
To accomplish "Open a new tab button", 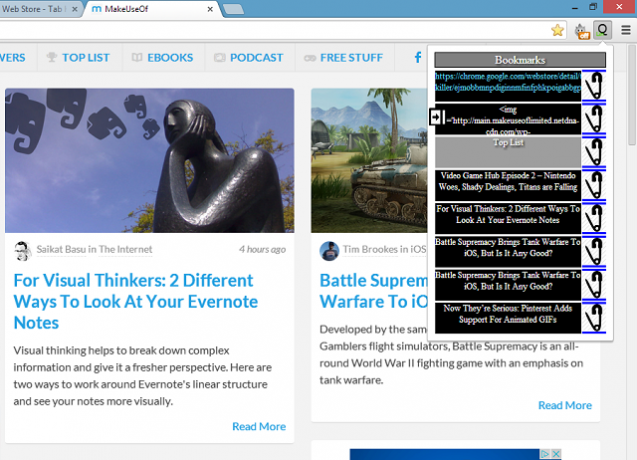I will 234,9.
